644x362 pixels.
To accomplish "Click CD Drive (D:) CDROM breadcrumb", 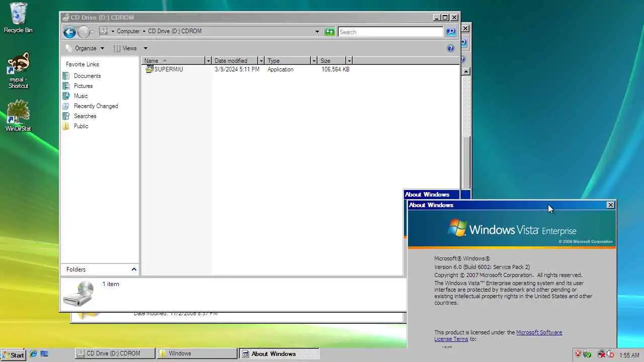I will point(175,31).
